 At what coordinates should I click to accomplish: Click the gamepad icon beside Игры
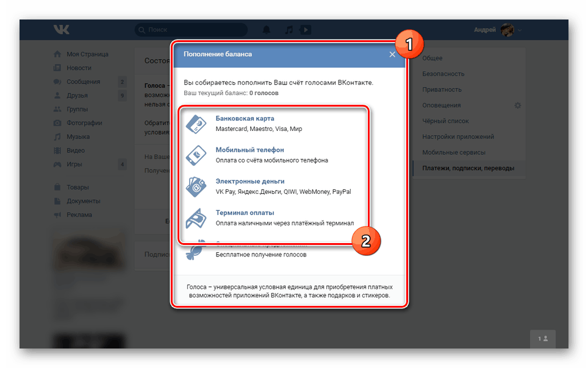57,164
